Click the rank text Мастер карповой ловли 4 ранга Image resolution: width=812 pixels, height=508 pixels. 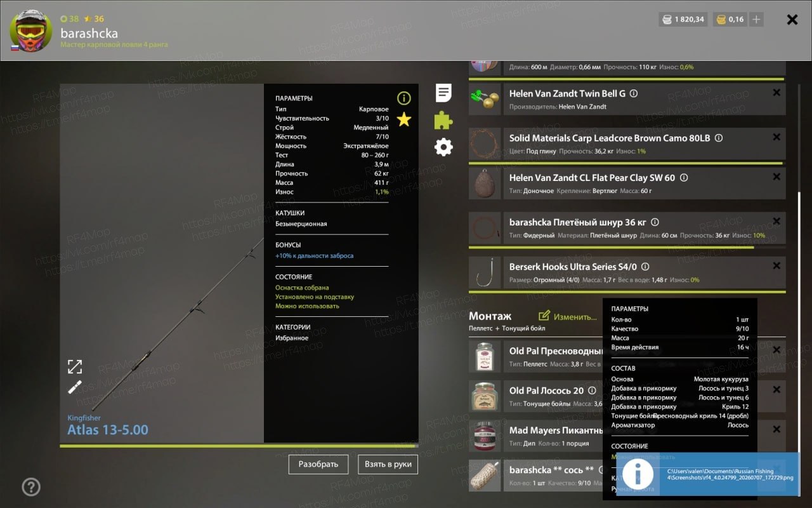pos(114,44)
